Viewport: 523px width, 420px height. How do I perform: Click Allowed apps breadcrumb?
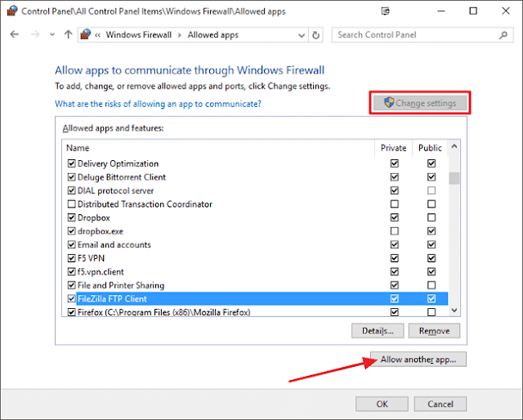(x=212, y=34)
